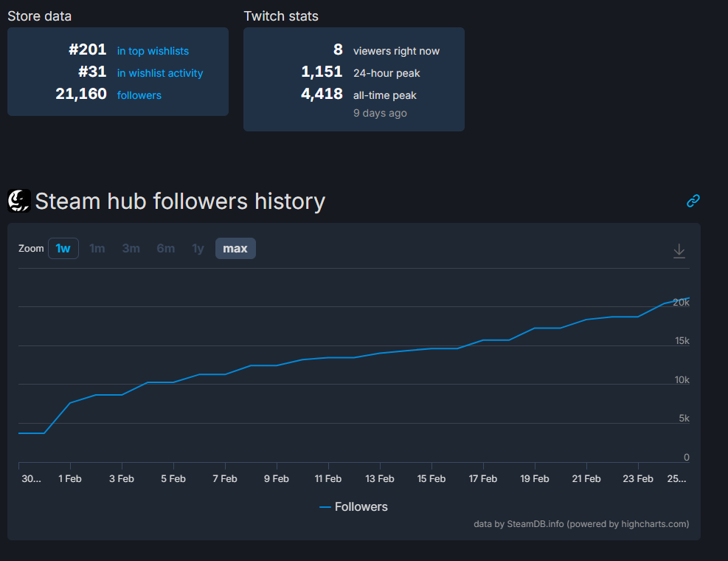
Task: Click the 'Steam hub followers history' heading
Action: 180,202
